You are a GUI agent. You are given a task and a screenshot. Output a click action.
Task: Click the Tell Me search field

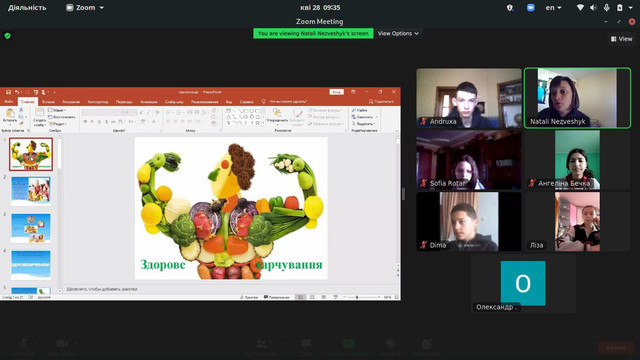pos(288,102)
